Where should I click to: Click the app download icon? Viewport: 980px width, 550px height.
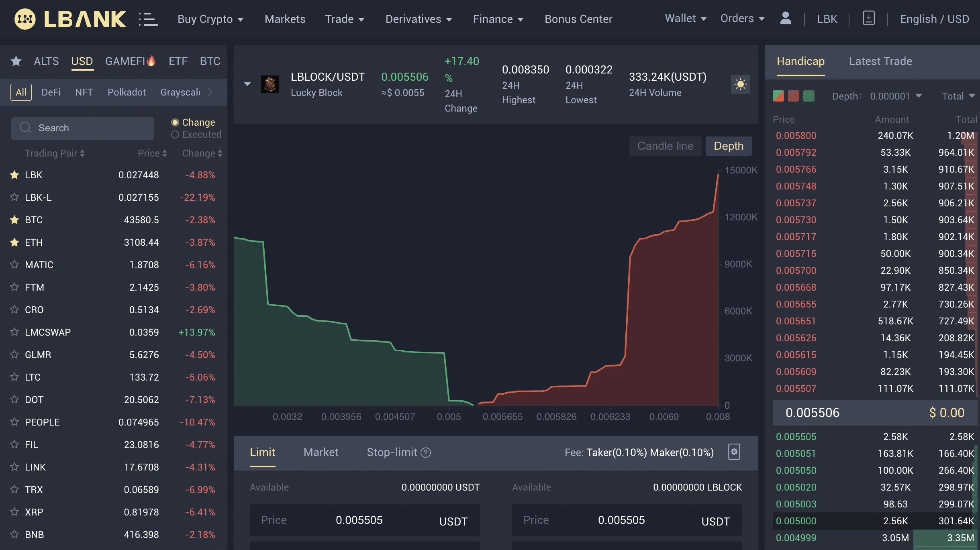click(x=868, y=18)
